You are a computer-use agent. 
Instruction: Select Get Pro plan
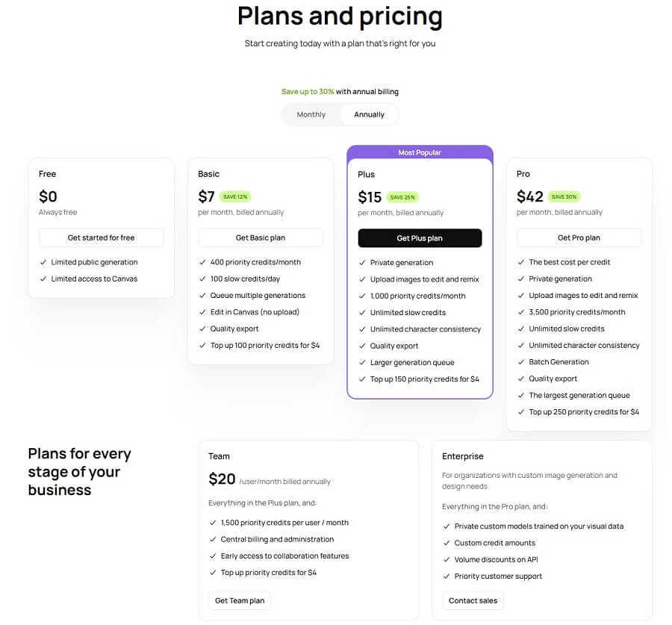579,237
